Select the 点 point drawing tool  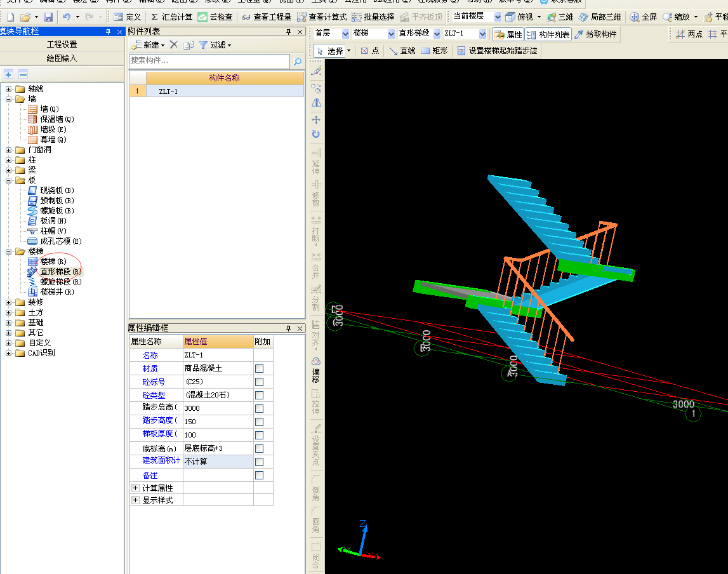[370, 51]
